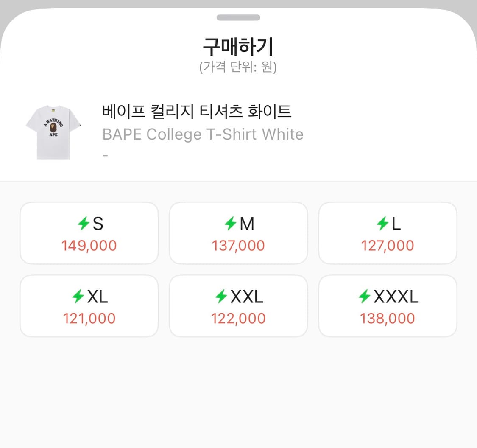This screenshot has width=477, height=448.
Task: Click the 구매하기 sheet header
Action: [238, 47]
